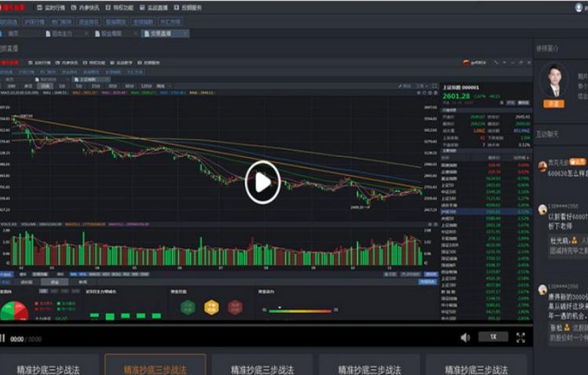Open avatar of user mentioning 年一遇的机会
588x375 pixels.
[x=542, y=289]
